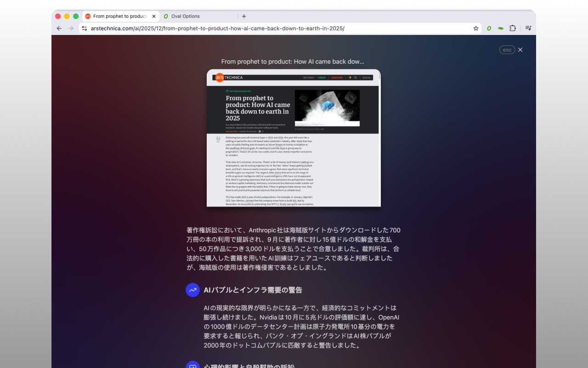The height and width of the screenshot is (368, 588).
Task: Click the SUBSCRIBE link in the navbar
Action: pos(337,78)
